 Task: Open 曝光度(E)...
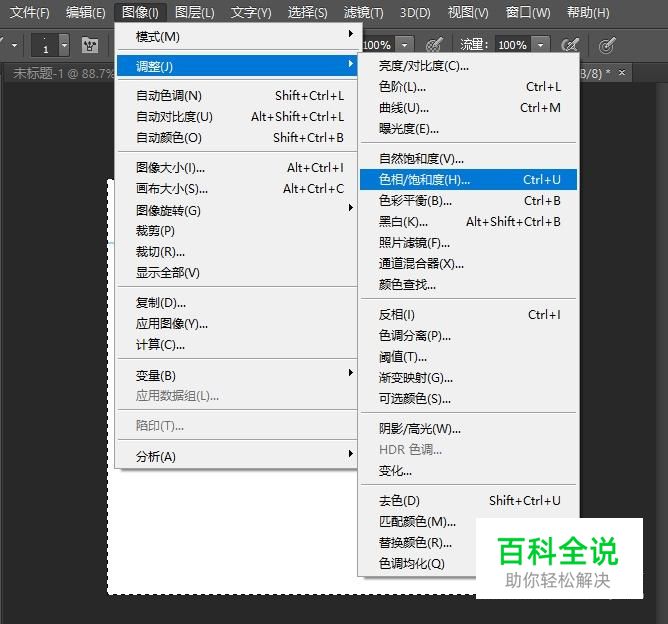point(468,128)
